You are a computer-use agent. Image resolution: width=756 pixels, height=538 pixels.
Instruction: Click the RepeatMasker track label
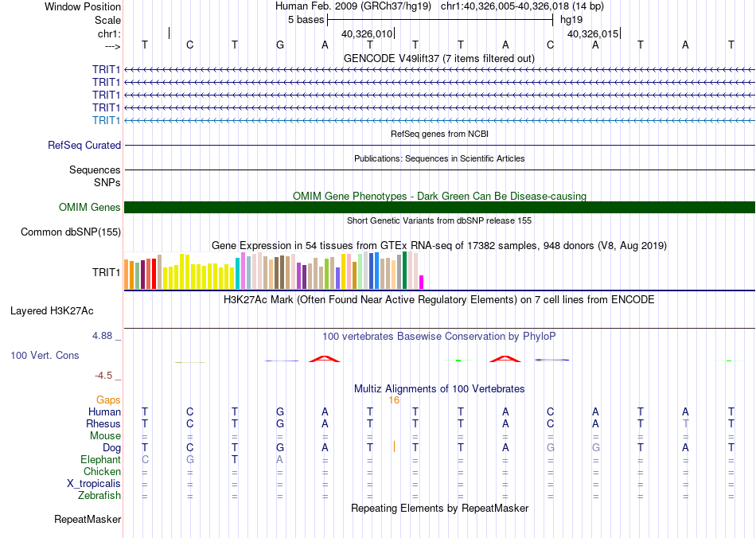pos(88,519)
